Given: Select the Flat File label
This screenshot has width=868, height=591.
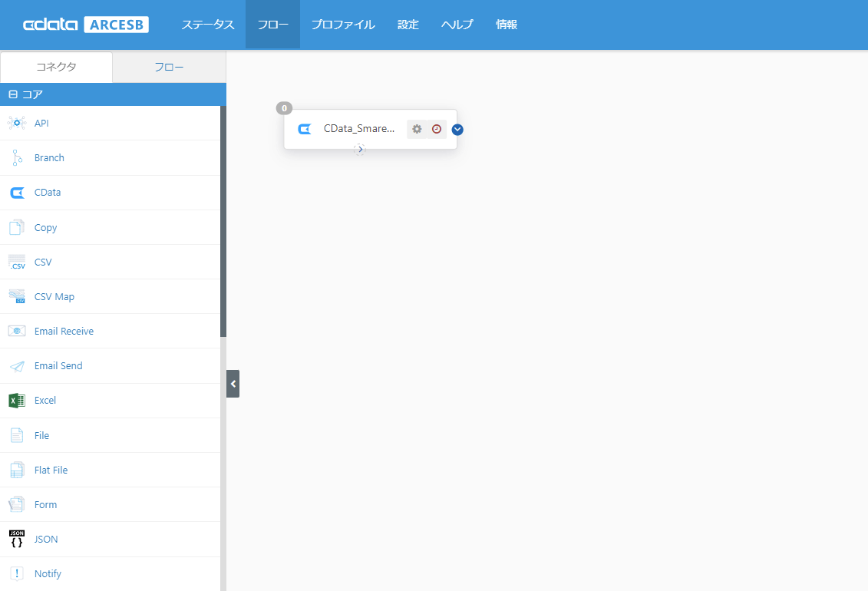Looking at the screenshot, I should point(51,470).
